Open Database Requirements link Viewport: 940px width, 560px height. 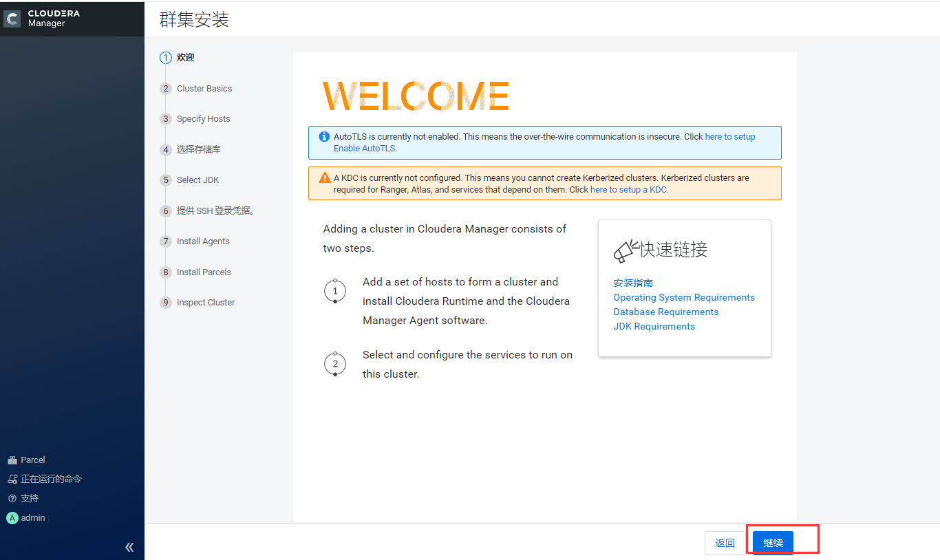click(x=666, y=312)
